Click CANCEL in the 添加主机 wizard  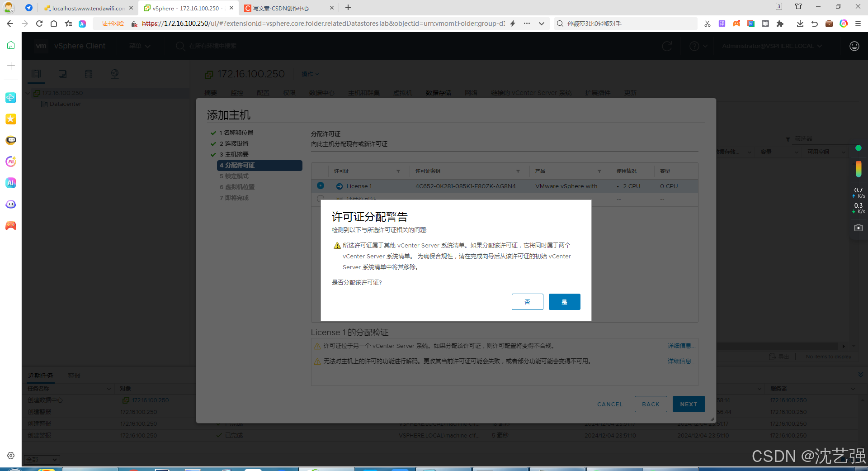pos(610,404)
